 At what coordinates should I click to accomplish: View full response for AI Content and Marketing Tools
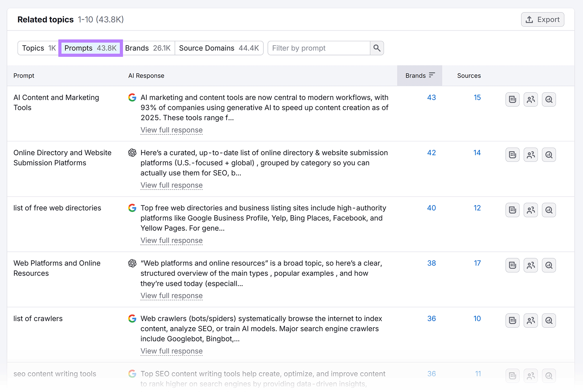tap(172, 130)
